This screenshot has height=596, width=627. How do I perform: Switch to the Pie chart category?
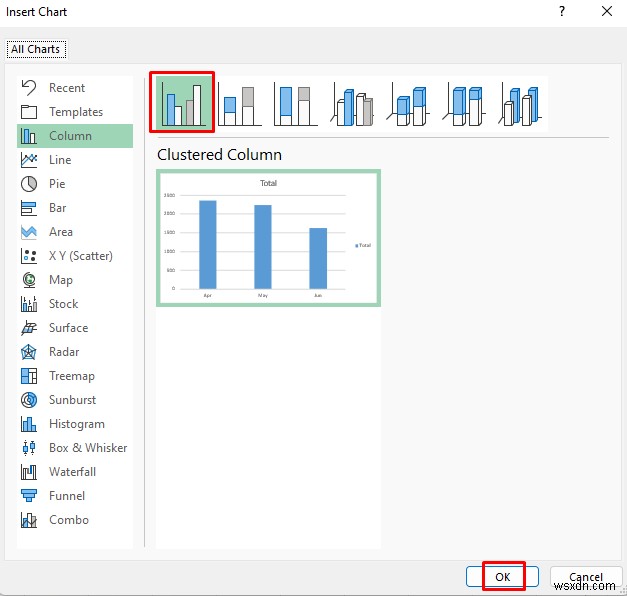75,184
